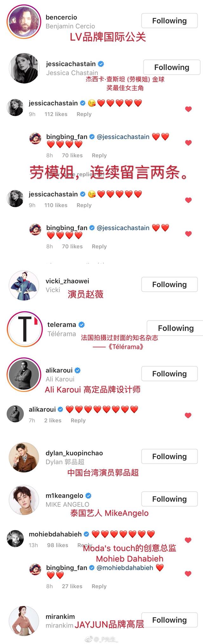Reply to alikaroui's hearts comment
This screenshot has height=644, width=203.
[x=78, y=420]
